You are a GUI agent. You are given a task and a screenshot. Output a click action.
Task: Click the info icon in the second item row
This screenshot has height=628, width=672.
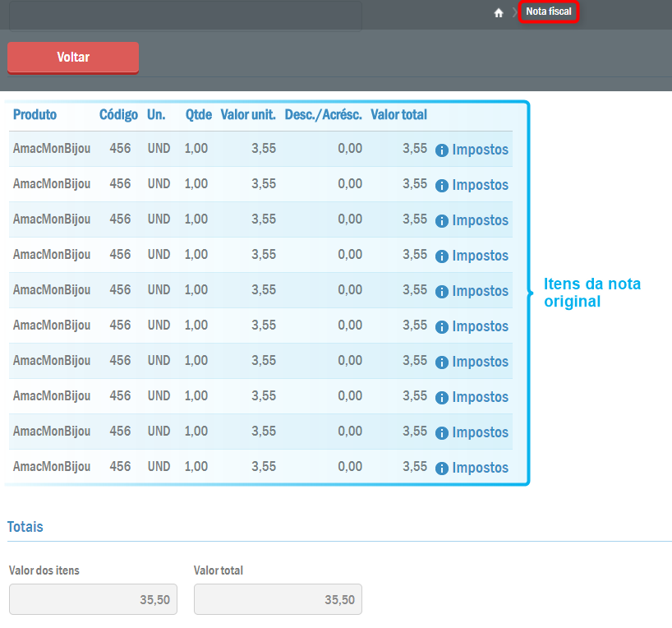(x=442, y=186)
